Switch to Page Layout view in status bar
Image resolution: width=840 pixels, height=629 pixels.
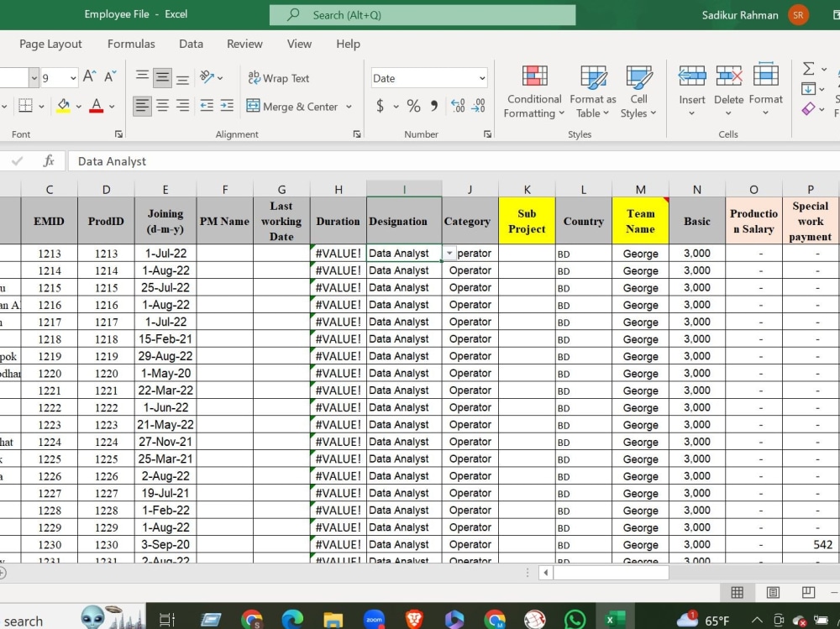click(x=773, y=592)
